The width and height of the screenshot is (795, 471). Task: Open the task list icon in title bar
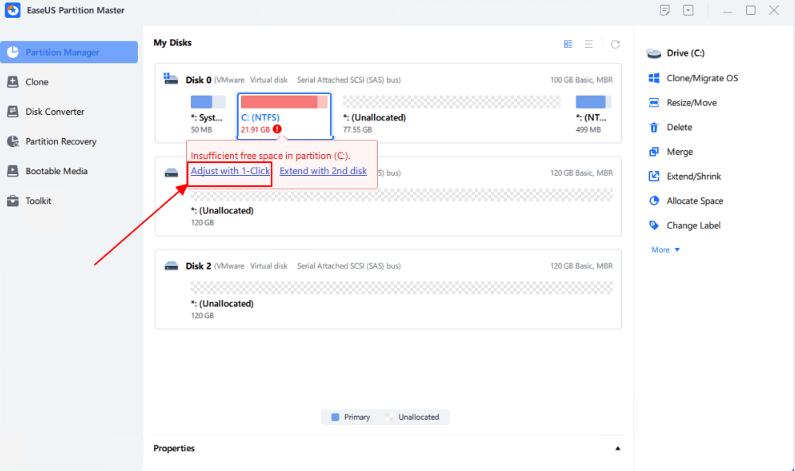pos(665,10)
